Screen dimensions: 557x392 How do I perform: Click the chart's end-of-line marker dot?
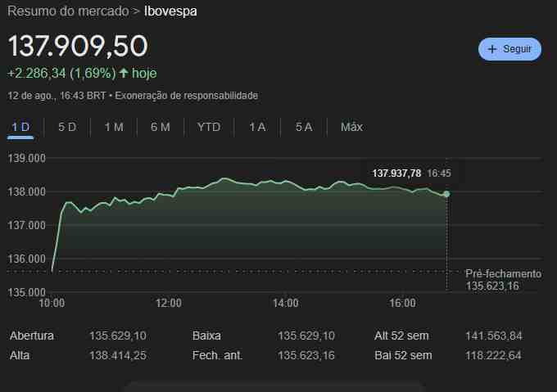(x=446, y=194)
